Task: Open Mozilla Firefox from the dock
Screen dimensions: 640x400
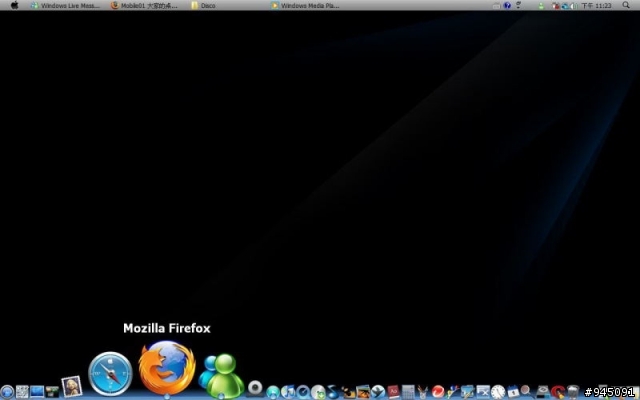Action: tap(167, 368)
